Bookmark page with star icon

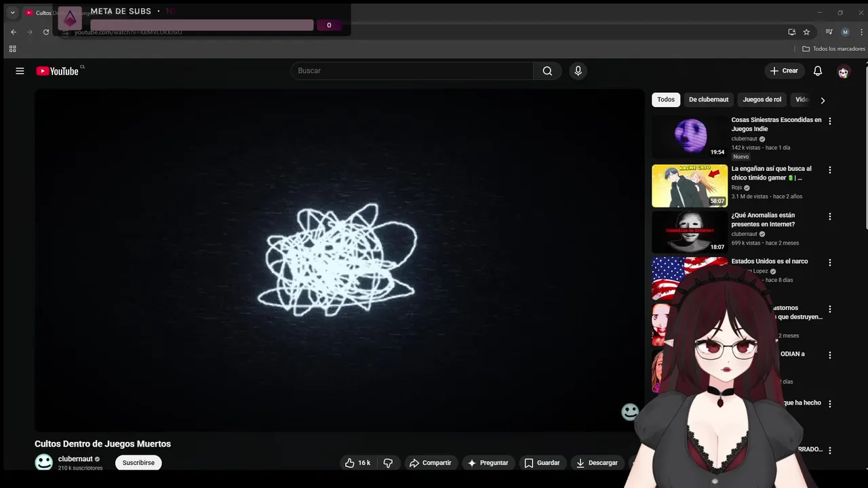[x=806, y=32]
